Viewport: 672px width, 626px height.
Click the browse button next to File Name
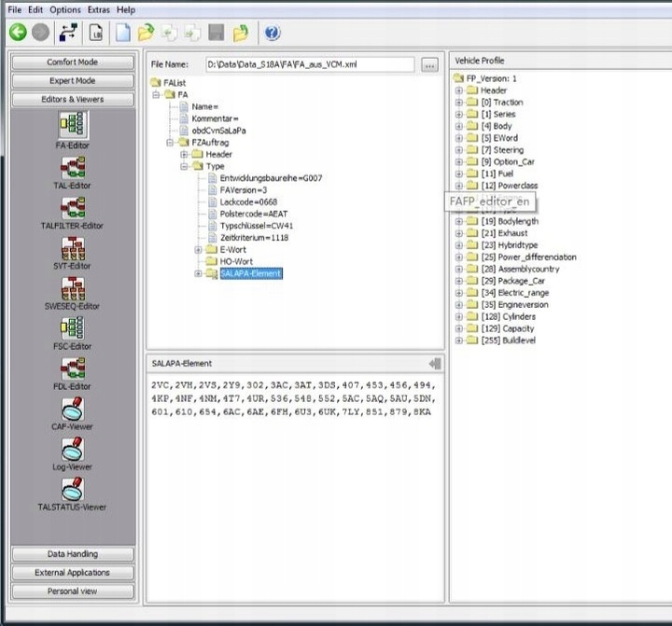429,64
